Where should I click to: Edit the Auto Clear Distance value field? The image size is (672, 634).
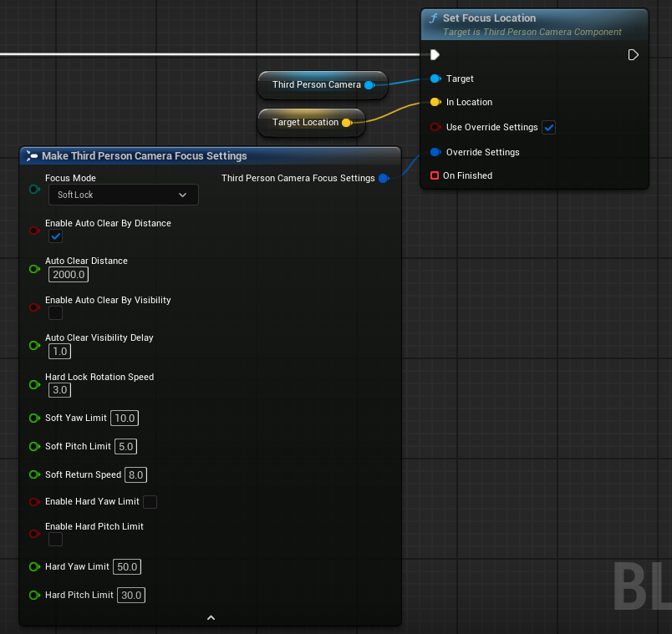click(x=68, y=275)
